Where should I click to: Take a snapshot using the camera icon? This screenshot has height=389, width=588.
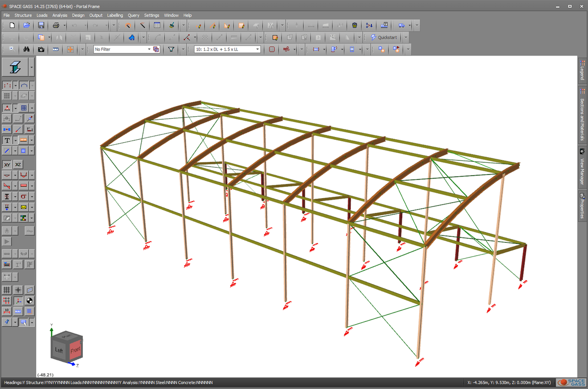coord(41,49)
